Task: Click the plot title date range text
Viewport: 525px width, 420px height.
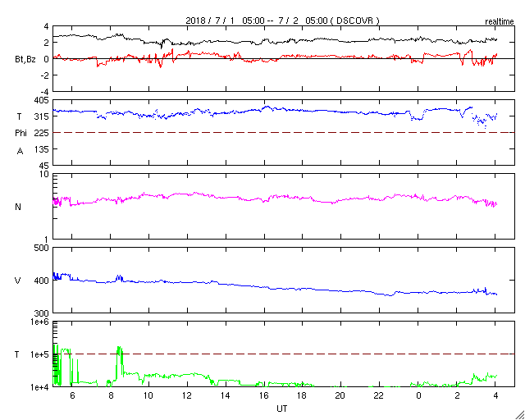Action: click(x=282, y=21)
